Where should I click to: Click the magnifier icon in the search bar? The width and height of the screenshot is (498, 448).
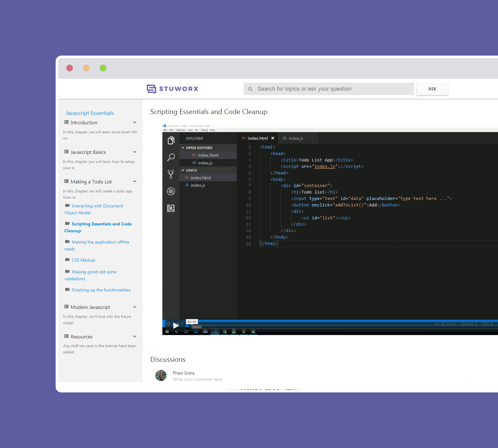click(x=250, y=89)
